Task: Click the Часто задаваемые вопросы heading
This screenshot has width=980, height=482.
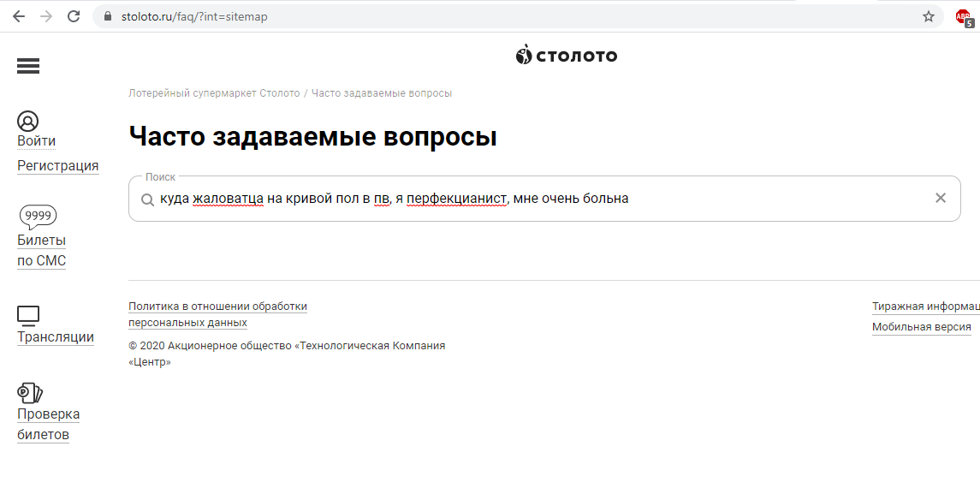Action: 312,136
